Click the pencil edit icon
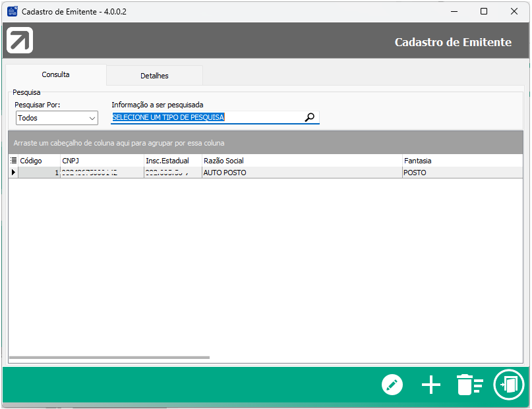This screenshot has height=409, width=532. click(392, 385)
